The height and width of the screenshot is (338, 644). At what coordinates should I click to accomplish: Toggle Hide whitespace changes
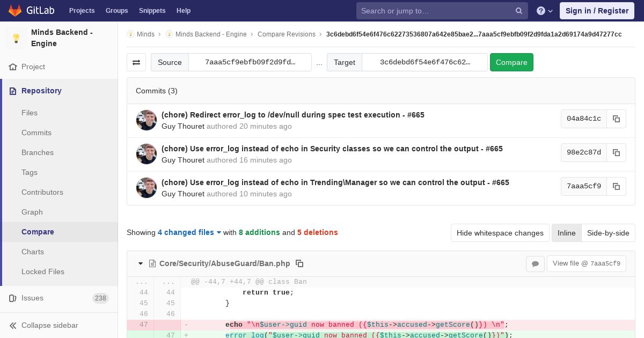click(500, 233)
